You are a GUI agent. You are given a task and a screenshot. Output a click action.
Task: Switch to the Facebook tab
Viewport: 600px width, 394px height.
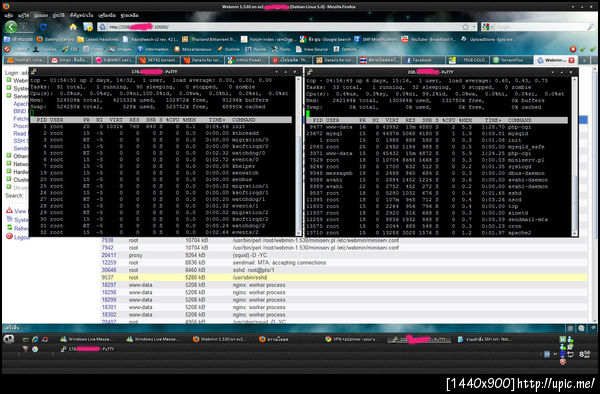[x=424, y=60]
